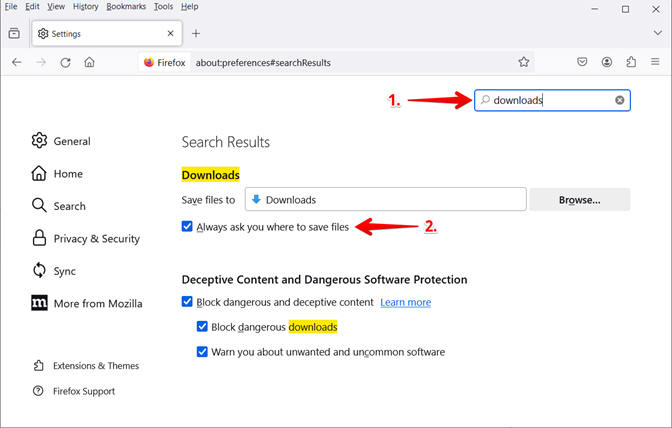Go to the home page icon
The image size is (672, 428).
[89, 63]
